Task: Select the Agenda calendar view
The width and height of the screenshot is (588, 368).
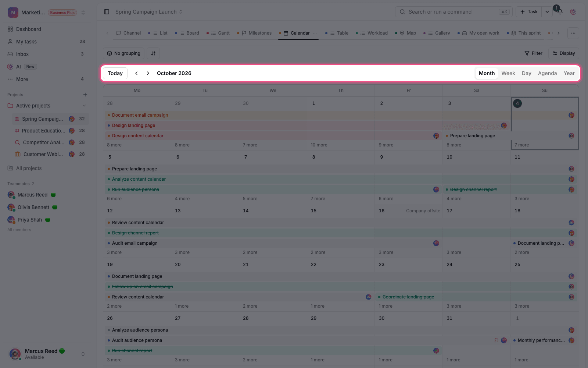Action: (548, 73)
